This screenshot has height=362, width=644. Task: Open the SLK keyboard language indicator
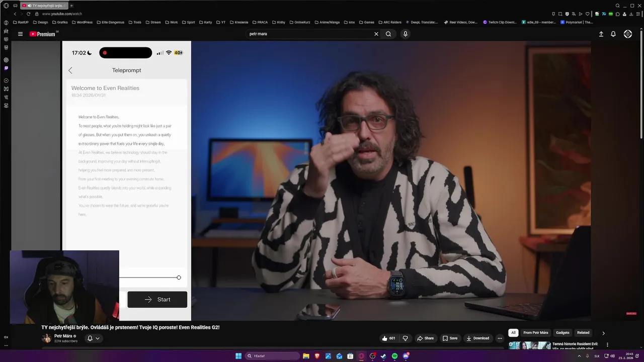click(x=597, y=356)
